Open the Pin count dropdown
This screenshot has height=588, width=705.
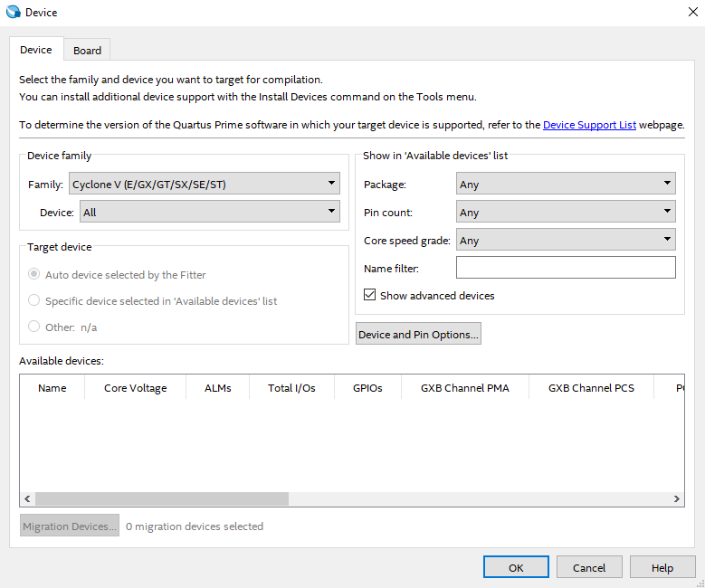[566, 213]
